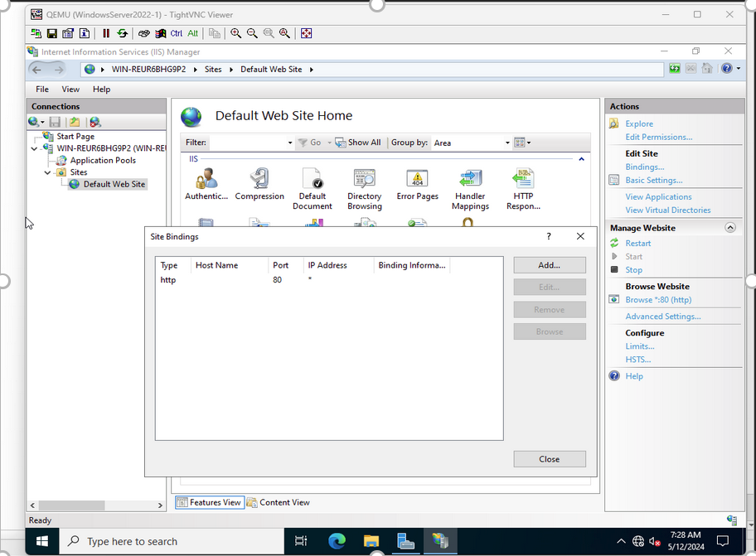This screenshot has width=756, height=556.
Task: Click the Up folder icon in Connections toolbar
Action: 75,122
